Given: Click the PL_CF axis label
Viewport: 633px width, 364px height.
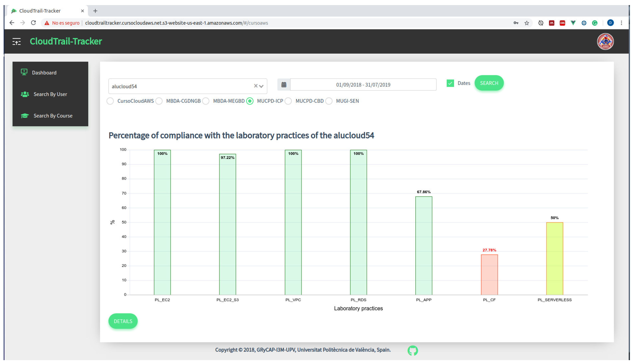Looking at the screenshot, I should click(489, 300).
